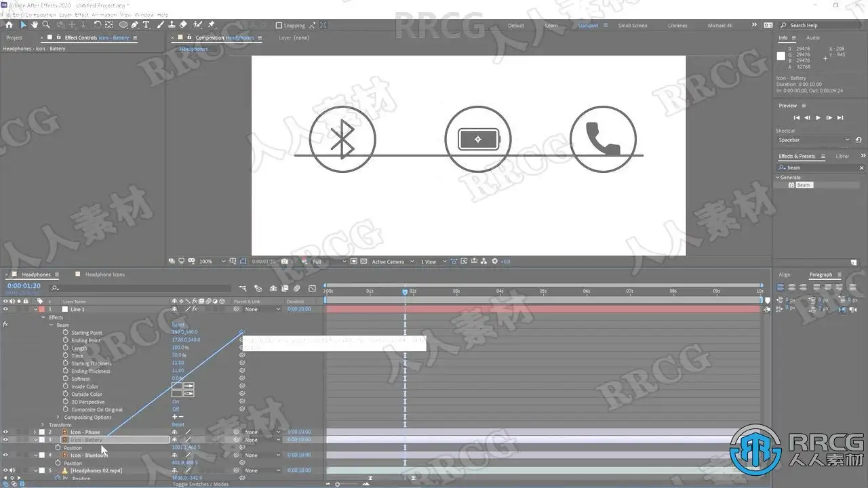The height and width of the screenshot is (488, 868).
Task: Click Toggle Switches / Modes button
Action: coord(201,484)
